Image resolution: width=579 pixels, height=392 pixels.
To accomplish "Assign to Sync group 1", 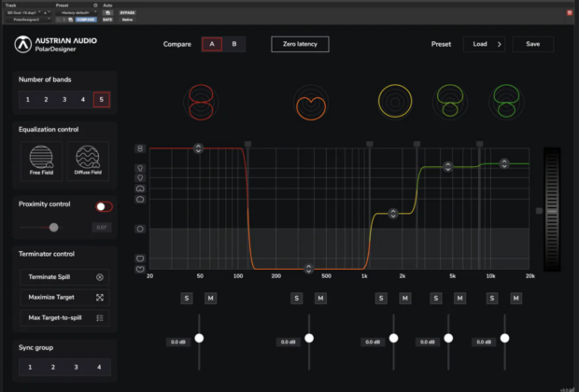I will tap(30, 368).
